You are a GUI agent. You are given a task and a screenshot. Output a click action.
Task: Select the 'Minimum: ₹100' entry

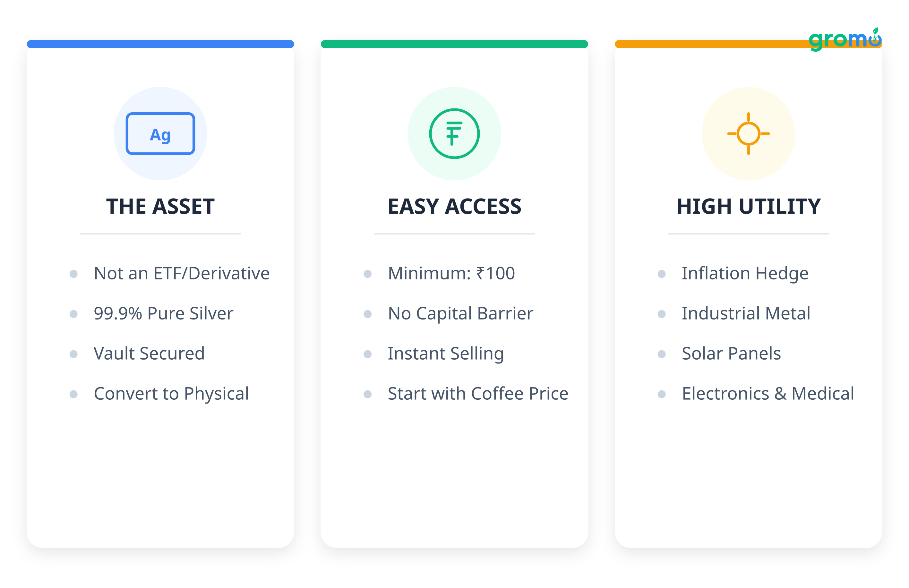(x=451, y=273)
